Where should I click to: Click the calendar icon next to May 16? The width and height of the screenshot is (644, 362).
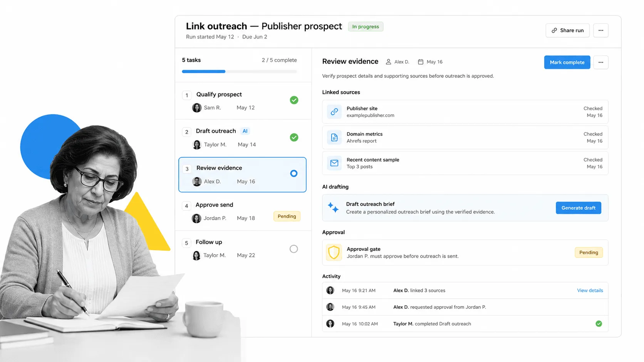421,62
